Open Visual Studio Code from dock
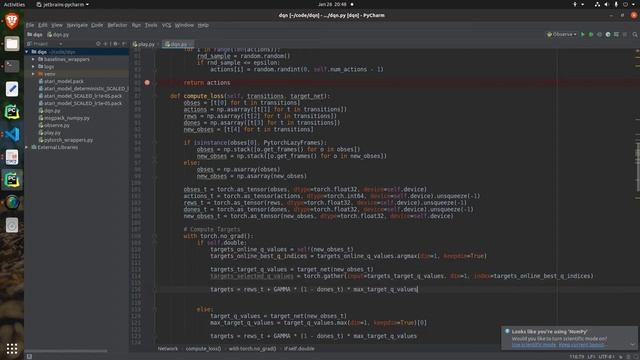The image size is (640, 360). (x=12, y=134)
